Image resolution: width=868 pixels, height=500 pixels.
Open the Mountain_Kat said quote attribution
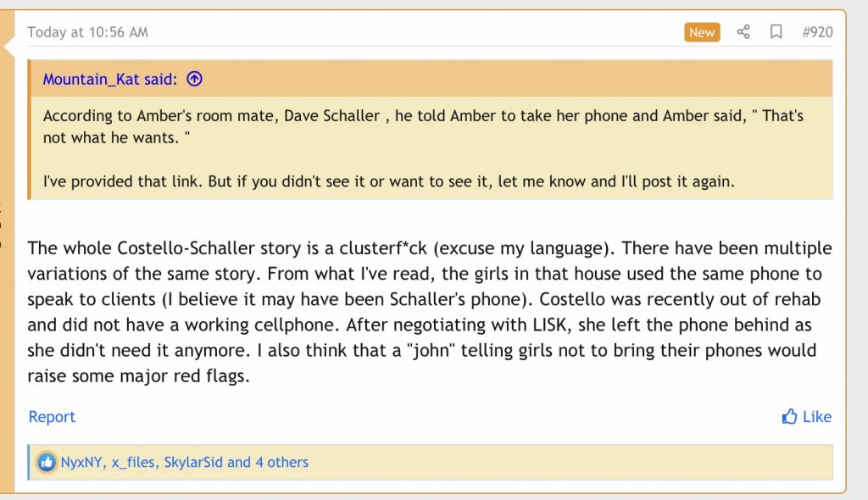(110, 80)
